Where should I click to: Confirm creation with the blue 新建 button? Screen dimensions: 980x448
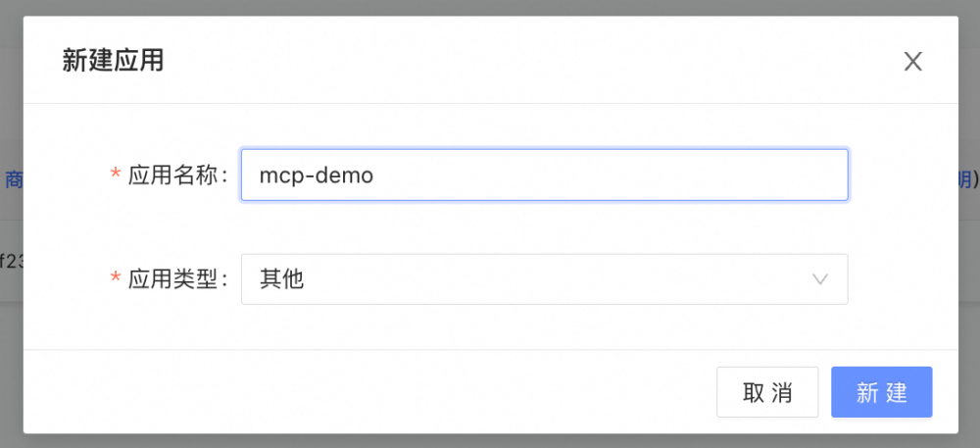tap(882, 392)
